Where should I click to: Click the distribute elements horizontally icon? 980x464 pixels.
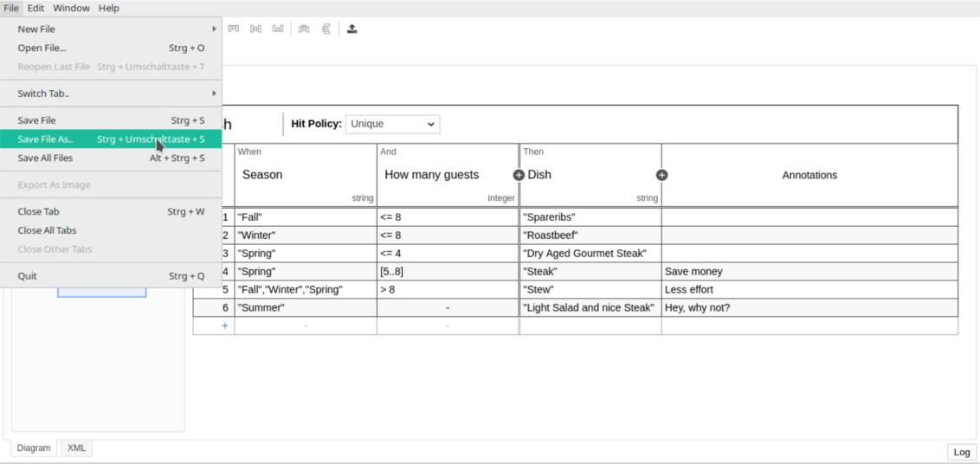coord(304,29)
